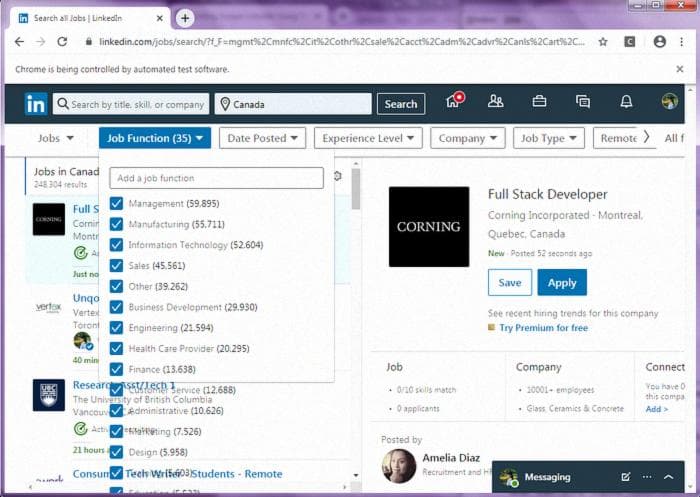The image size is (700, 497).
Task: Click the Canada location field
Action: tap(293, 104)
